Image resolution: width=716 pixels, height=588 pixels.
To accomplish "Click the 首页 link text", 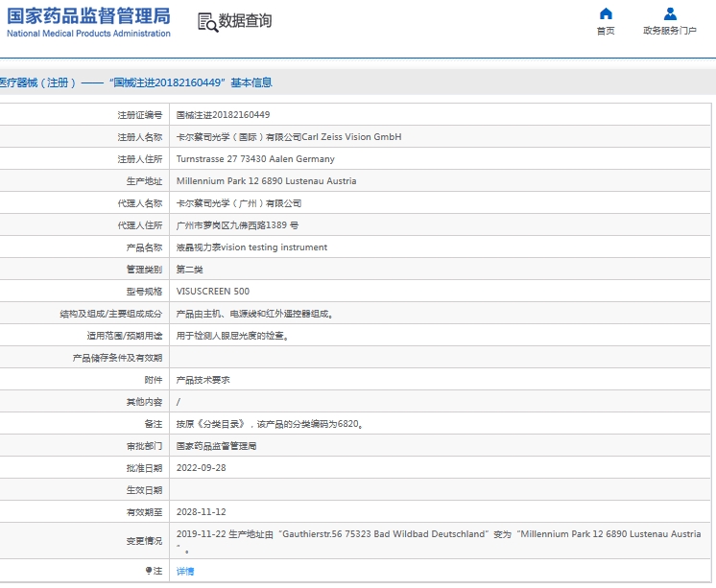I will tap(606, 31).
